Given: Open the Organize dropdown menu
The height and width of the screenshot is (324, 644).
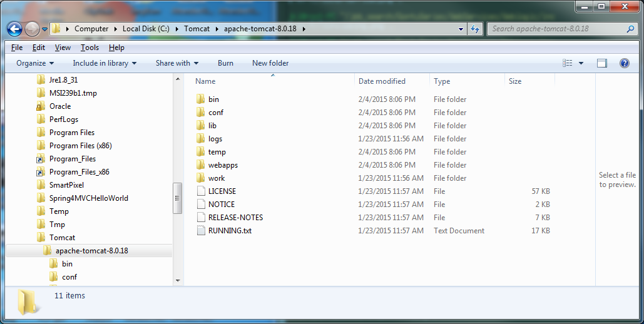Looking at the screenshot, I should 35,63.
